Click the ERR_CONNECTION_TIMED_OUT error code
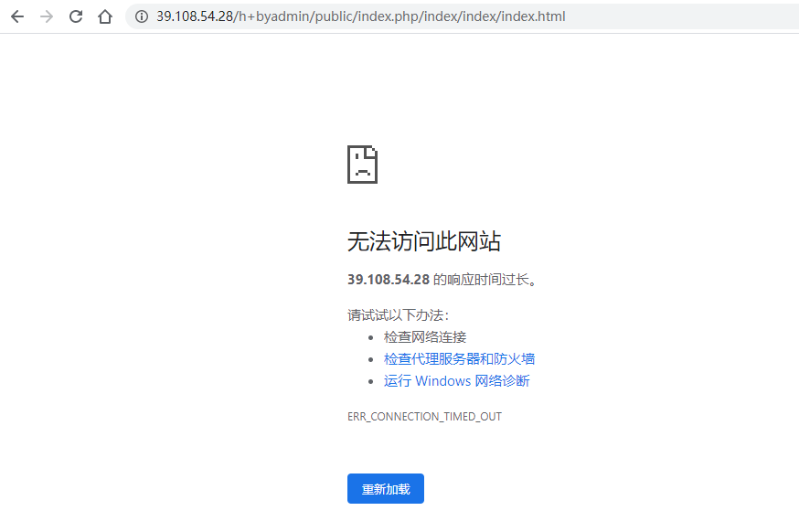Screen dimensions: 799x532 (424, 417)
